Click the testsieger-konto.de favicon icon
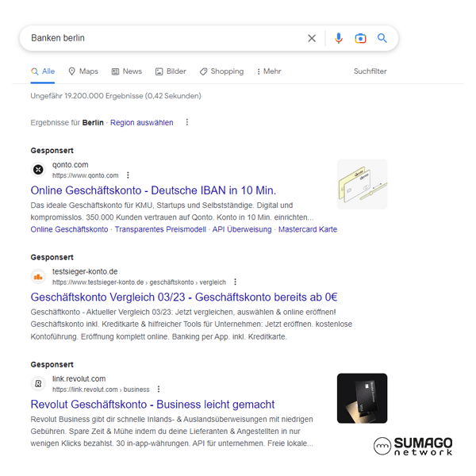The height and width of the screenshot is (476, 476). tap(38, 277)
